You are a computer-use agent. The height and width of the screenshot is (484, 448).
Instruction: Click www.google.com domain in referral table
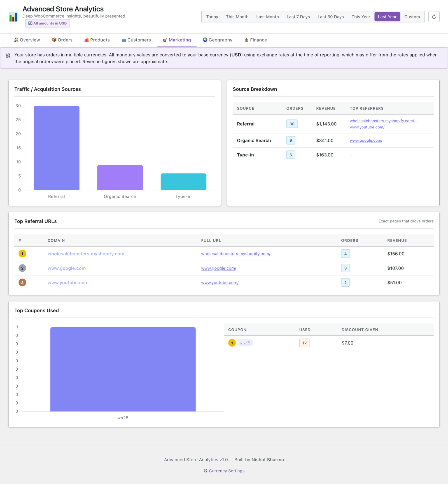(67, 268)
